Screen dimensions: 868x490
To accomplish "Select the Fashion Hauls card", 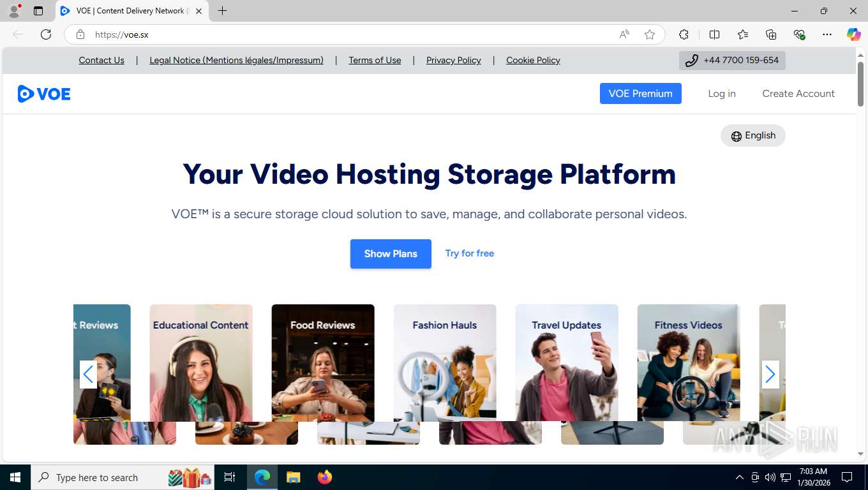I will pyautogui.click(x=444, y=362).
